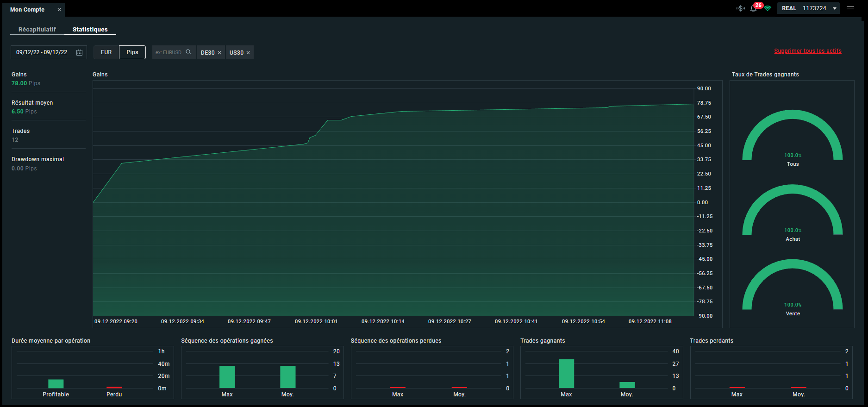Image resolution: width=868 pixels, height=407 pixels.
Task: Click the magnifier search icon in asset field
Action: pos(188,52)
